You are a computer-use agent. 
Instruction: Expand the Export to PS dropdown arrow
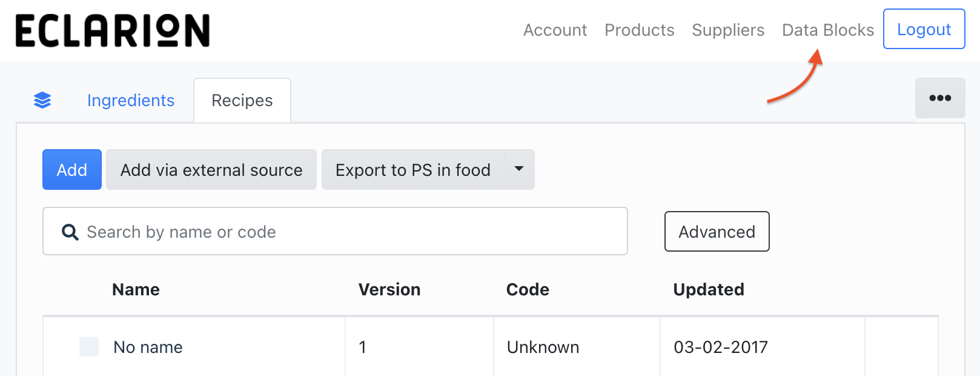tap(519, 169)
